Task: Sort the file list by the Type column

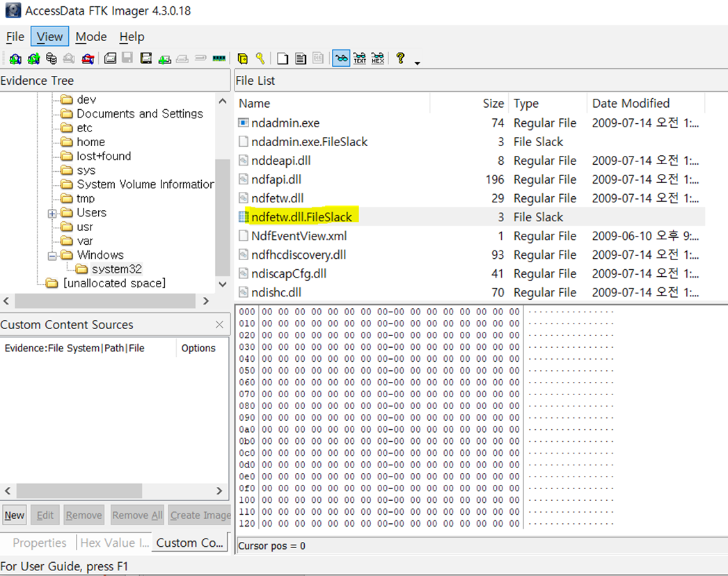Action: tap(548, 103)
